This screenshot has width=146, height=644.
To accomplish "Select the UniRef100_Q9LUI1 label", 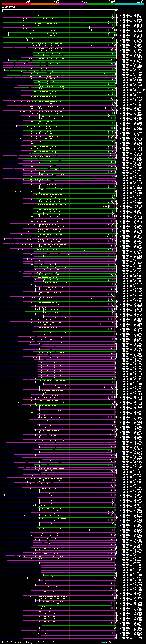I will click(131, 313).
